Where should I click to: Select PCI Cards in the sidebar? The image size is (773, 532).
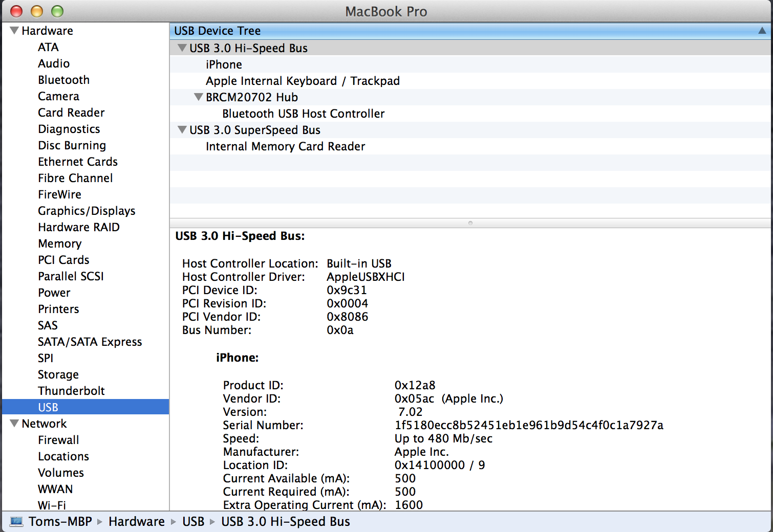point(64,260)
